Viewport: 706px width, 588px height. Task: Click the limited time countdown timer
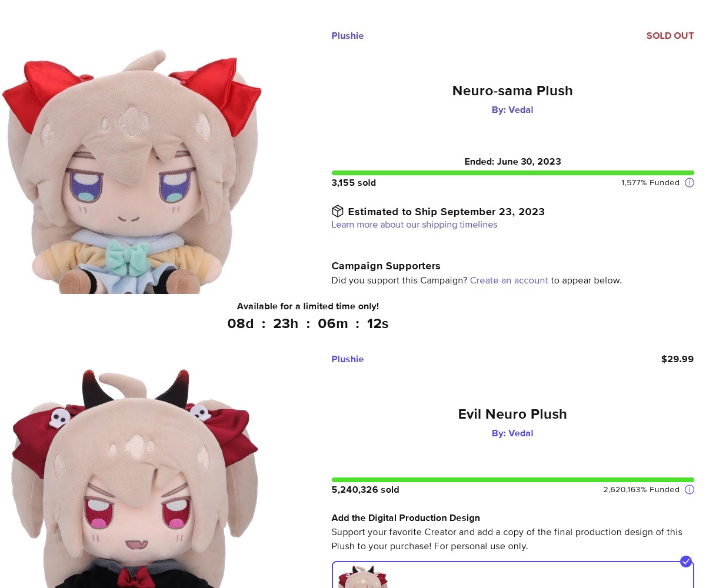[308, 323]
